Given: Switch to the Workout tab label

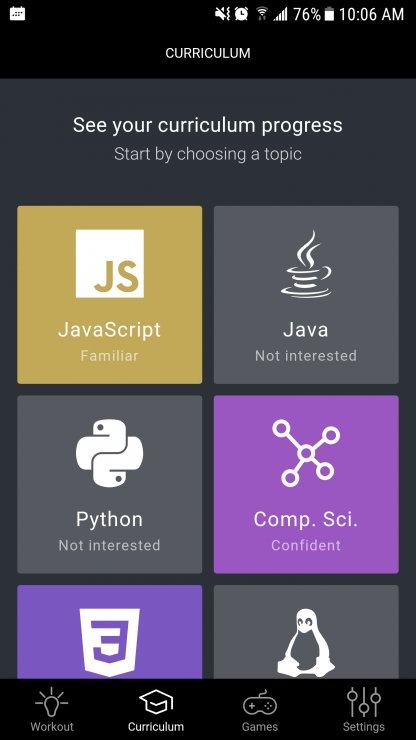Looking at the screenshot, I should click(52, 727).
